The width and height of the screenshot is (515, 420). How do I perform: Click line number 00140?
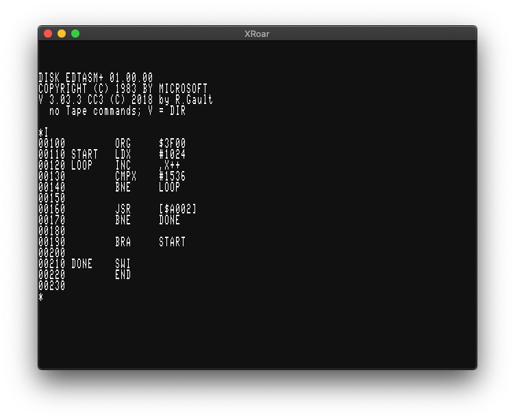point(51,187)
